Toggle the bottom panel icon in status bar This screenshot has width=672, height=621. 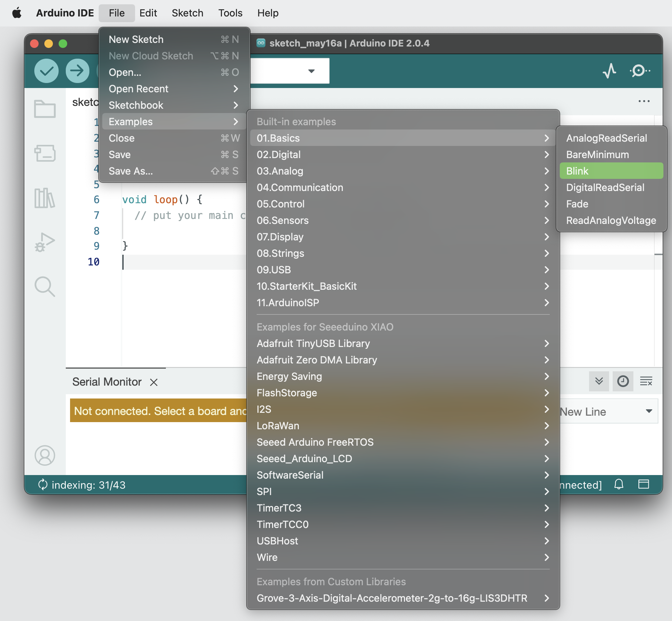click(644, 484)
